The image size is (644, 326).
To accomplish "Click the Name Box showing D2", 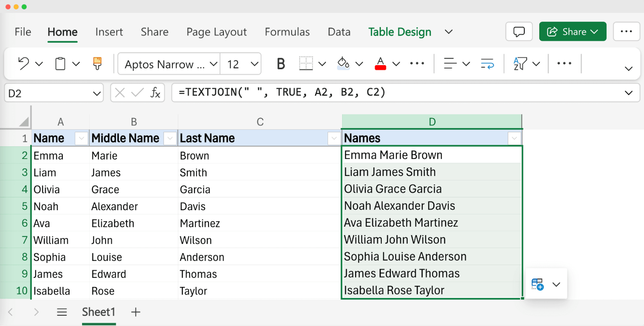I will pyautogui.click(x=49, y=93).
